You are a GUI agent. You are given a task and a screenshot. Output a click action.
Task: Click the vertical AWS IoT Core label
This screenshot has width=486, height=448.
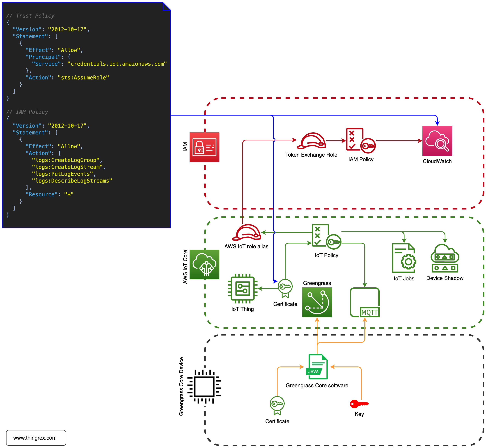point(185,267)
